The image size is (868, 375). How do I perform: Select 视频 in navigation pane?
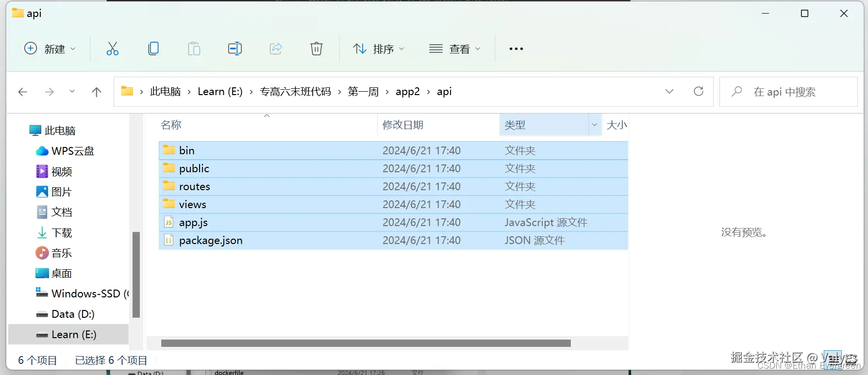[62, 172]
